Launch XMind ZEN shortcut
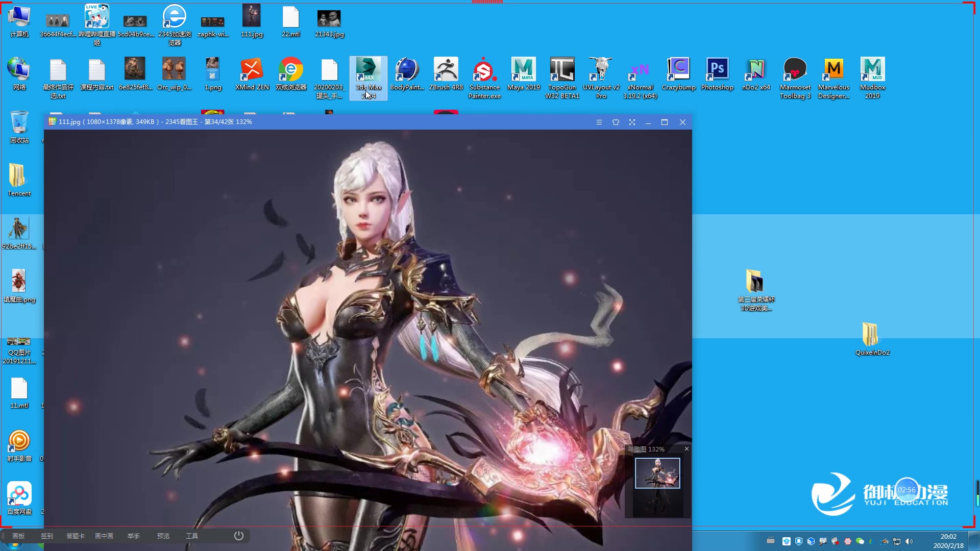980x551 pixels. pyautogui.click(x=252, y=74)
